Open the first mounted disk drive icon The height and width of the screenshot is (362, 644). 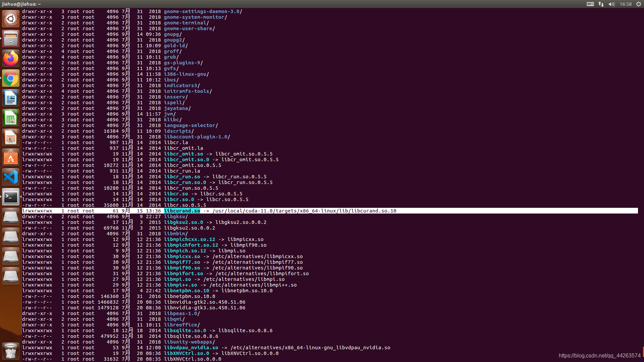coord(11,217)
